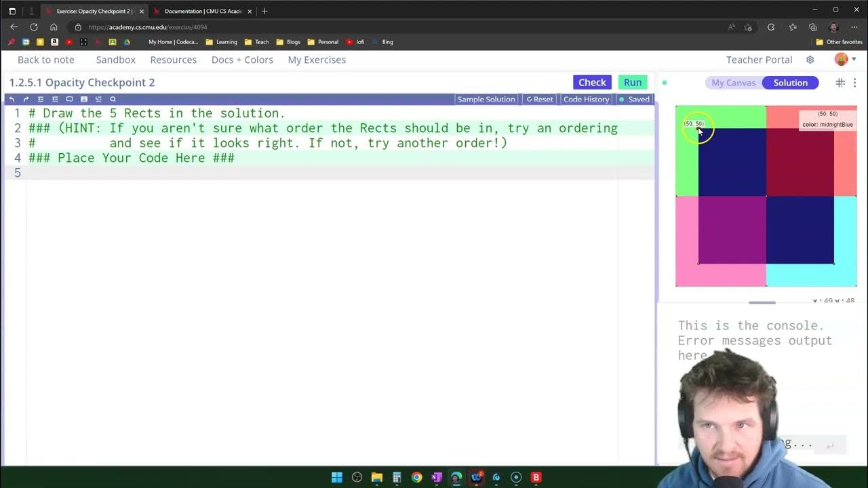Select the Exercise: Opacity Checkpoint 2 tab
The width and height of the screenshot is (868, 488).
[x=93, y=11]
